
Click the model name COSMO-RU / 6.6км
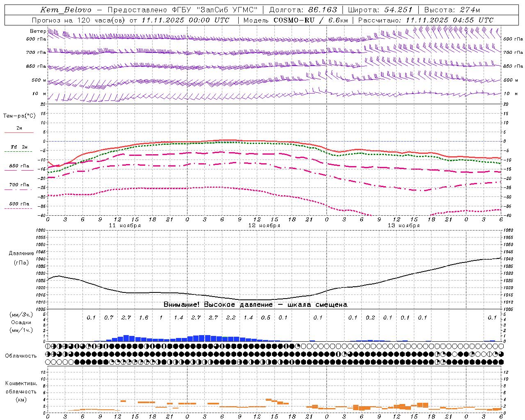[x=311, y=20]
